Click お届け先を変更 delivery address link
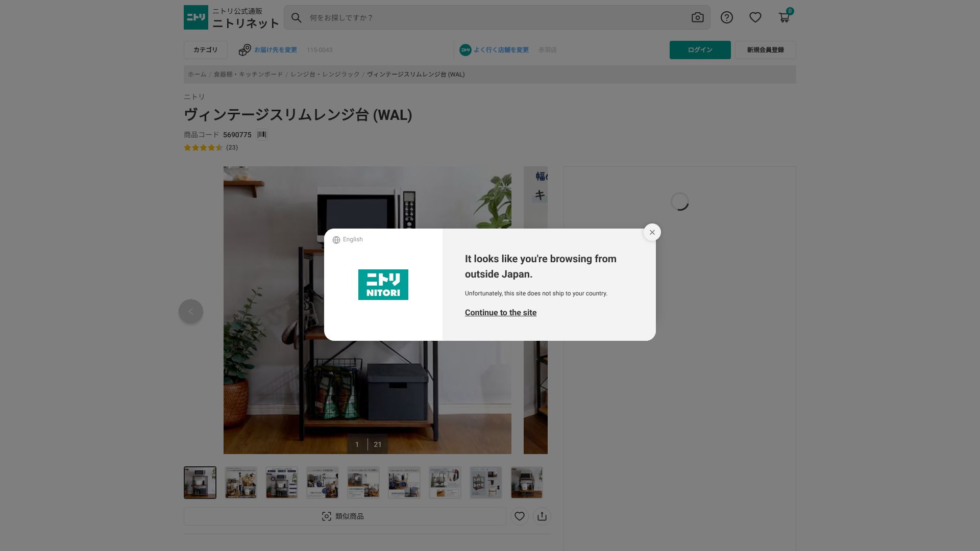The image size is (980, 551). click(275, 50)
